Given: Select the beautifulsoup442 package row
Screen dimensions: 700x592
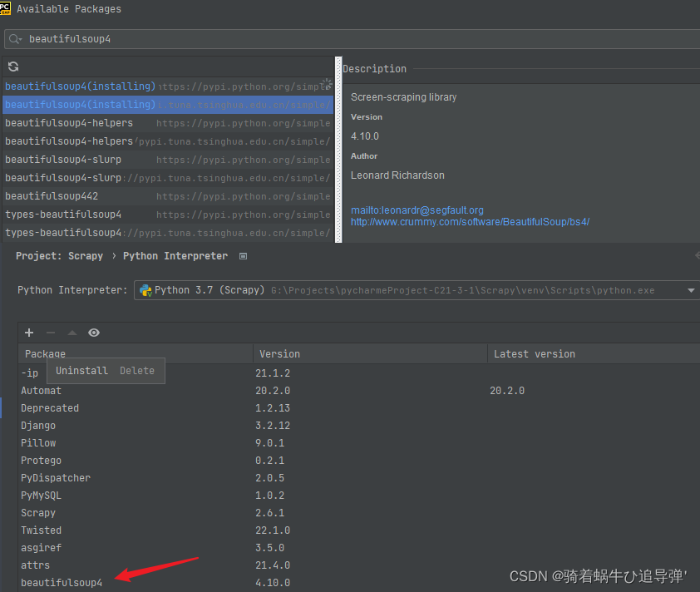Looking at the screenshot, I should point(168,196).
